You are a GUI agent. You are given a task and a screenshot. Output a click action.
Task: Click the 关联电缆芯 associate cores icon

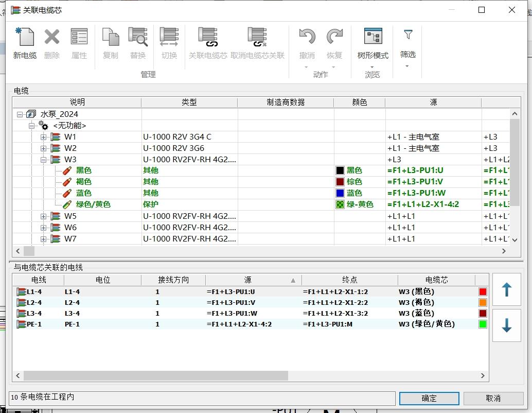208,38
